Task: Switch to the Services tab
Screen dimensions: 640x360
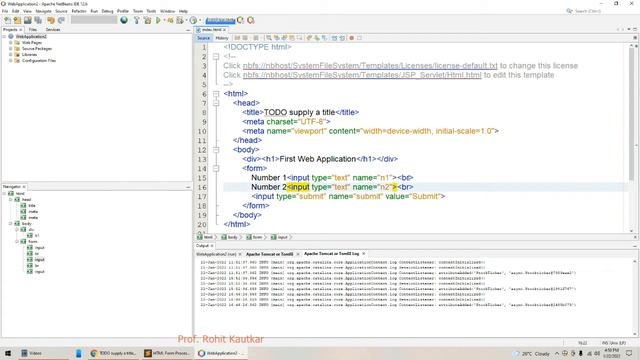Action: pos(53,30)
